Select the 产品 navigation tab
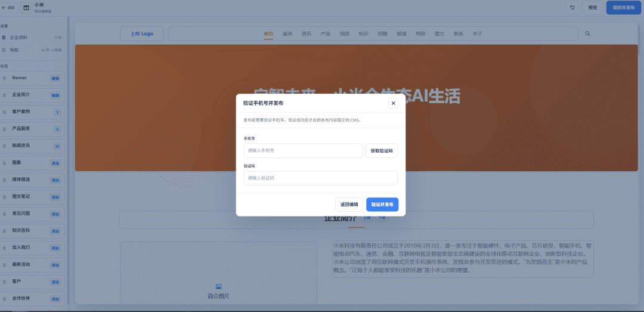 point(326,34)
